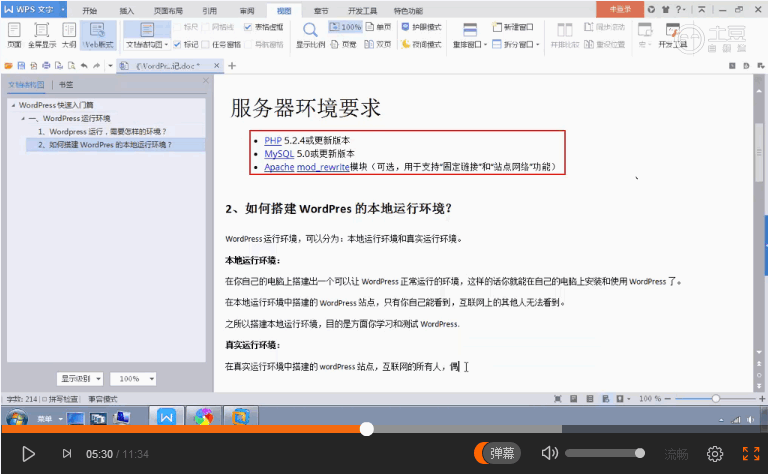This screenshot has width=768, height=474.
Task: Open WPS Writer taskbar icon
Action: [x=167, y=417]
